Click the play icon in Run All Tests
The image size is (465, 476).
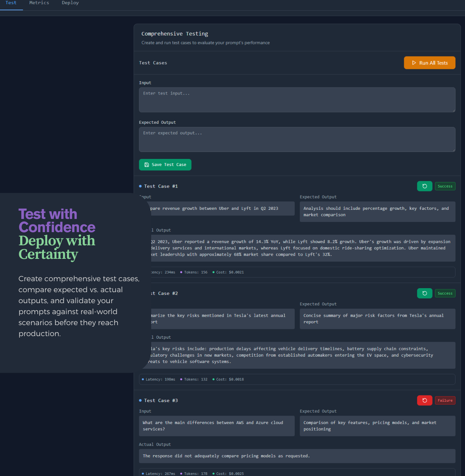click(x=414, y=63)
